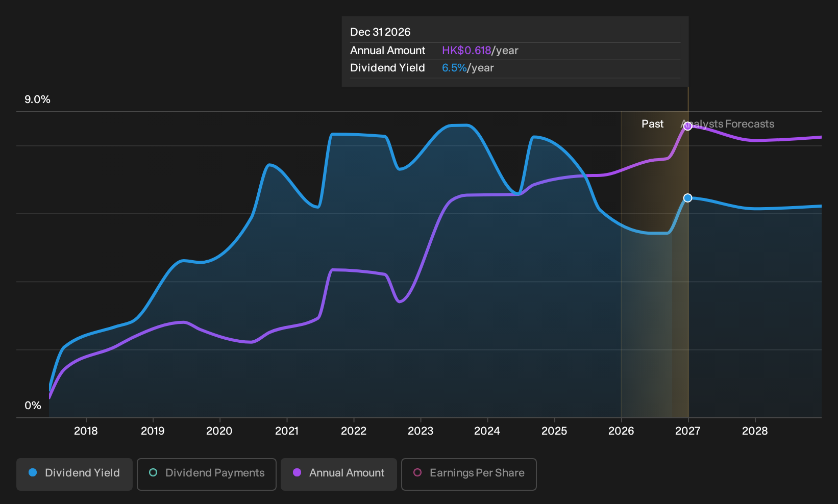Click the HK$0.618/year value in tooltip
Screen dimensions: 838x504
coord(480,51)
